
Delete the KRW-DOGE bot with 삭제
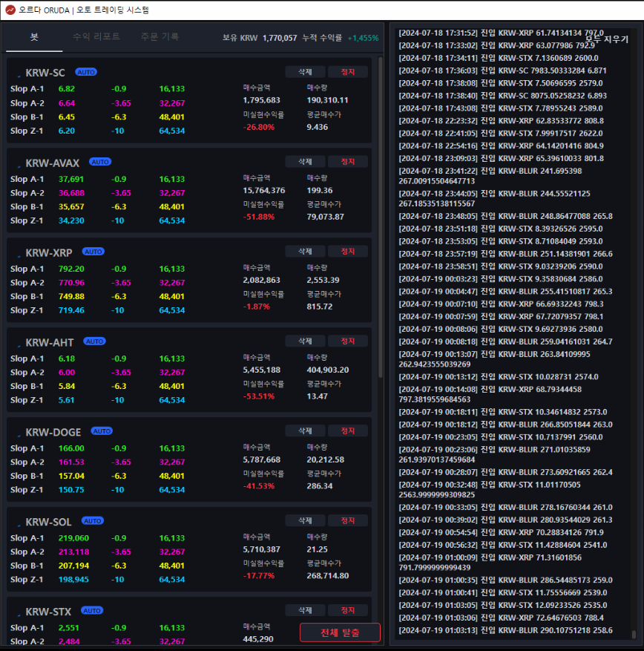pyautogui.click(x=305, y=431)
